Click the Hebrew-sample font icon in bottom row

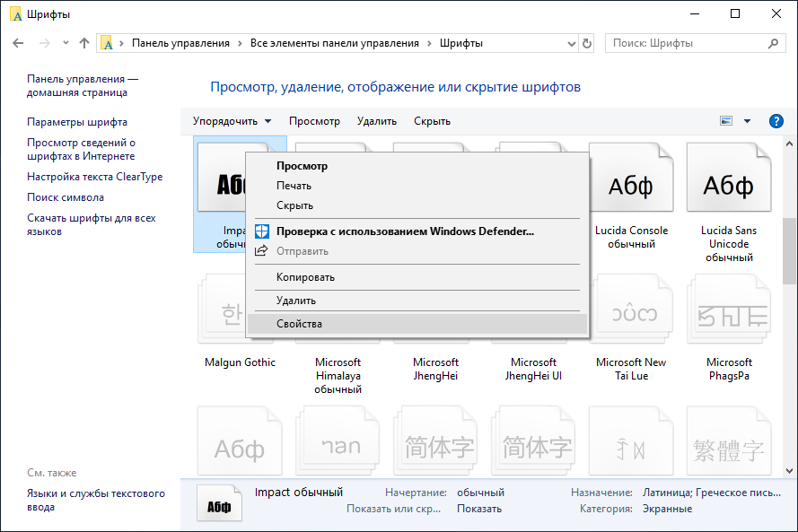[338, 441]
